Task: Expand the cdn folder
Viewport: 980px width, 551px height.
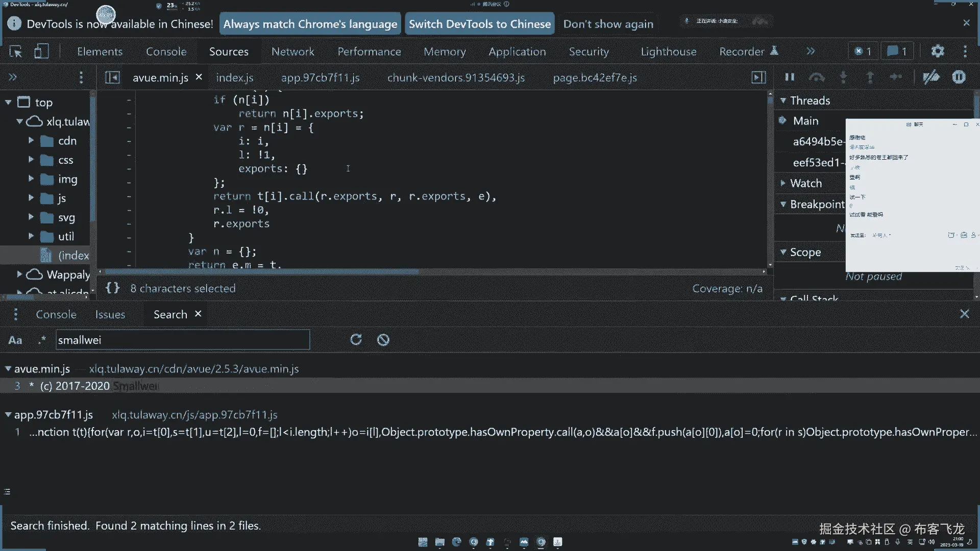Action: [31, 140]
